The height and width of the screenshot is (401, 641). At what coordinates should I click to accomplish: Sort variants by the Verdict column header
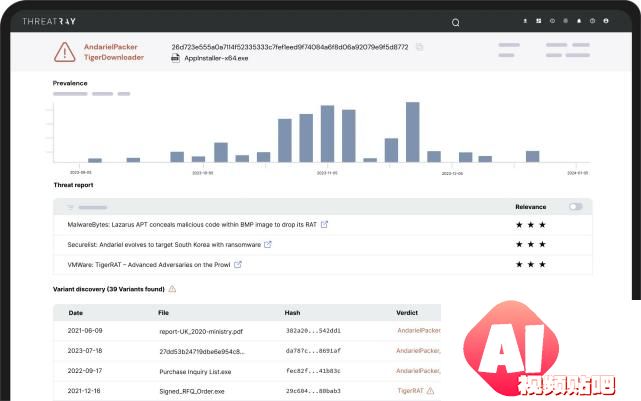coord(407,313)
